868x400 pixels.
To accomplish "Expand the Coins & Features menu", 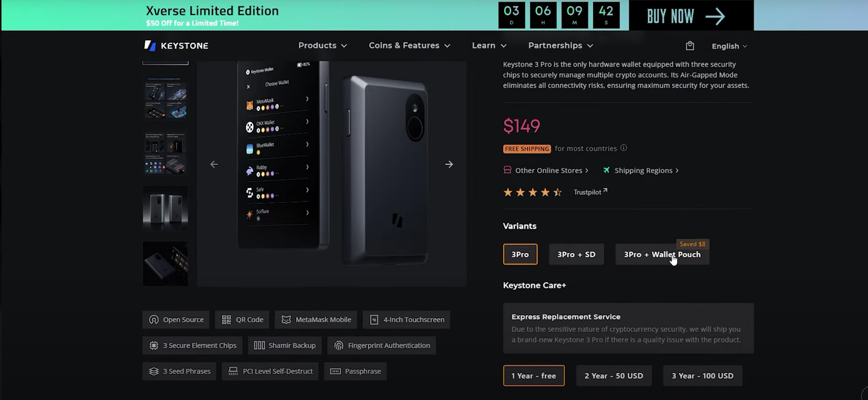I will tap(409, 46).
